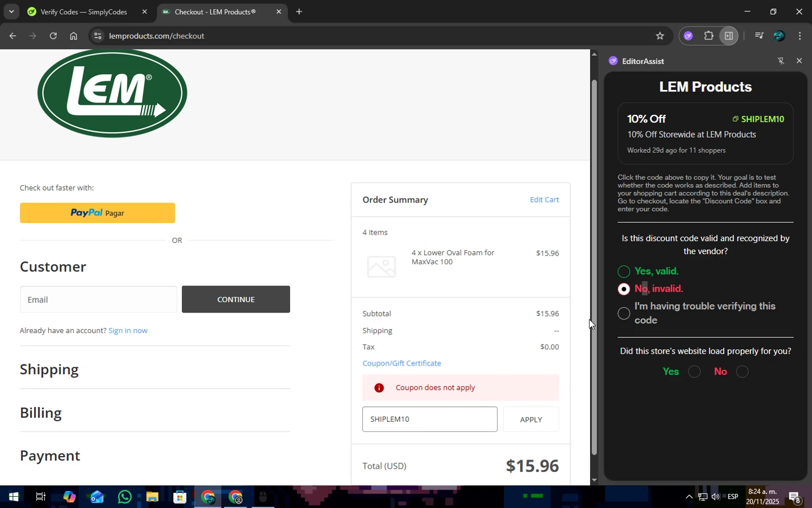Select the Checkout - LEM Products tab
Image resolution: width=812 pixels, height=508 pixels.
tap(215, 12)
